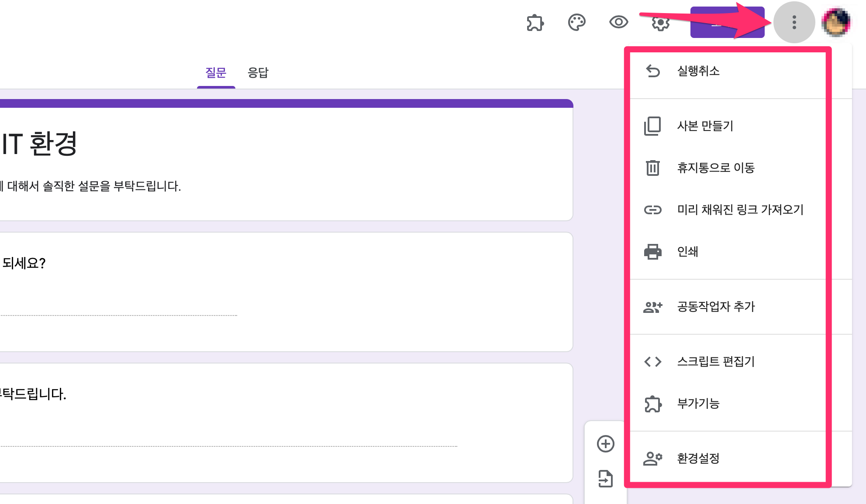Open the theme palette customizer icon
Viewport: 866px width, 504px height.
[x=576, y=23]
